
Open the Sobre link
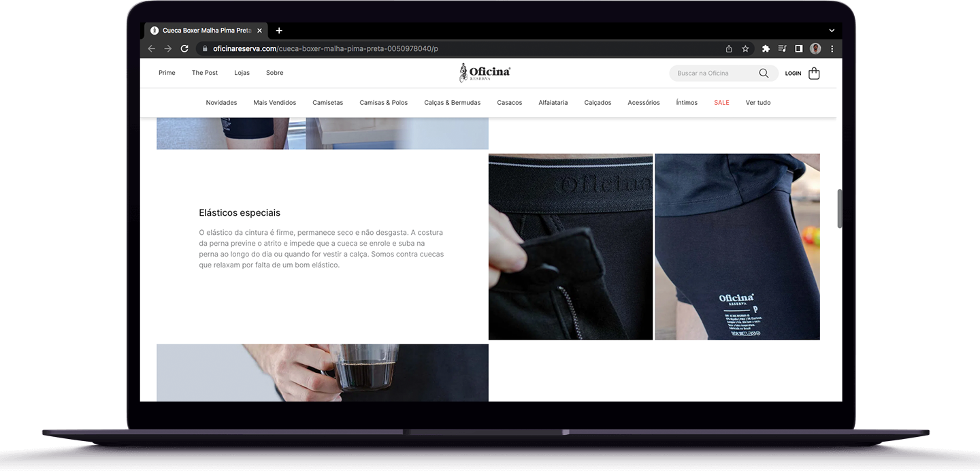point(275,73)
